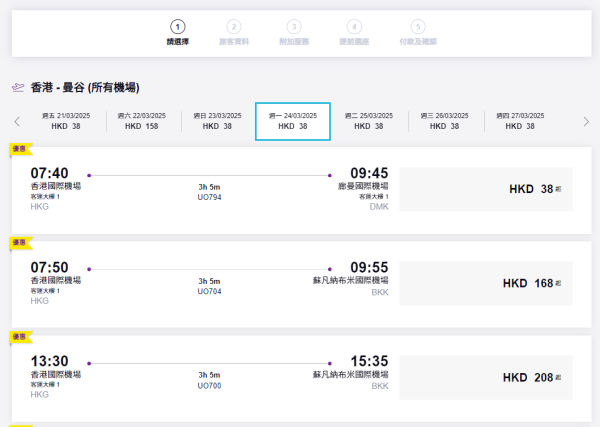The image size is (600, 427).
Task: Click arrival time 09:55
Action: pyautogui.click(x=369, y=267)
